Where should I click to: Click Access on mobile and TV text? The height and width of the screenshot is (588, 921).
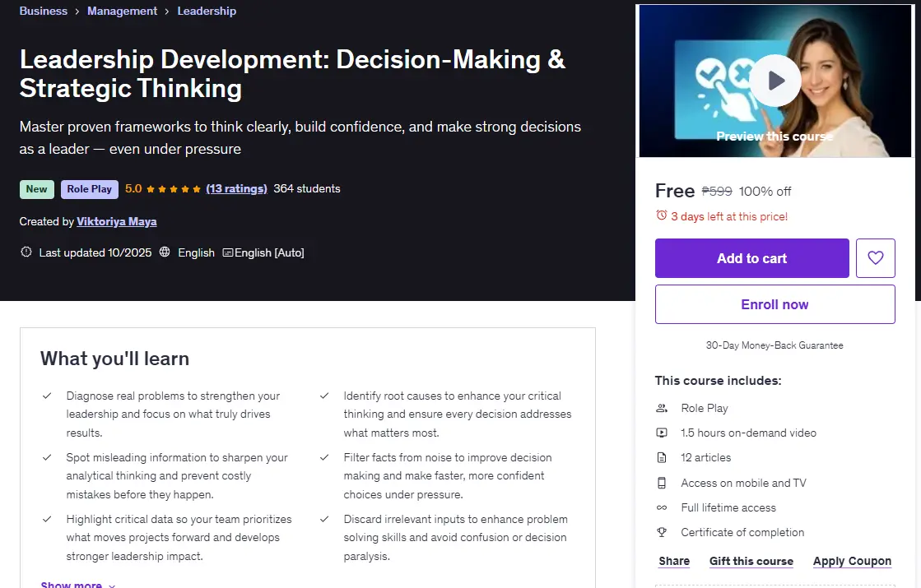[743, 483]
